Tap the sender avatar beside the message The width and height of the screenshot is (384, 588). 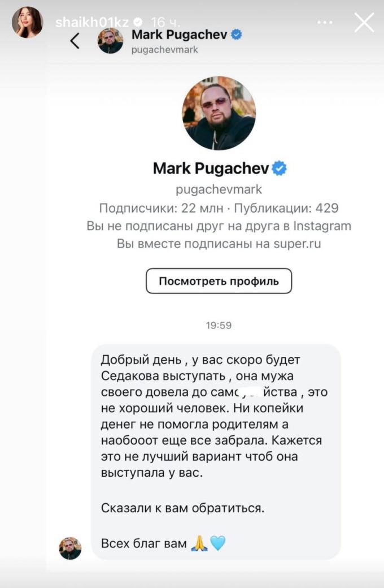point(70,548)
